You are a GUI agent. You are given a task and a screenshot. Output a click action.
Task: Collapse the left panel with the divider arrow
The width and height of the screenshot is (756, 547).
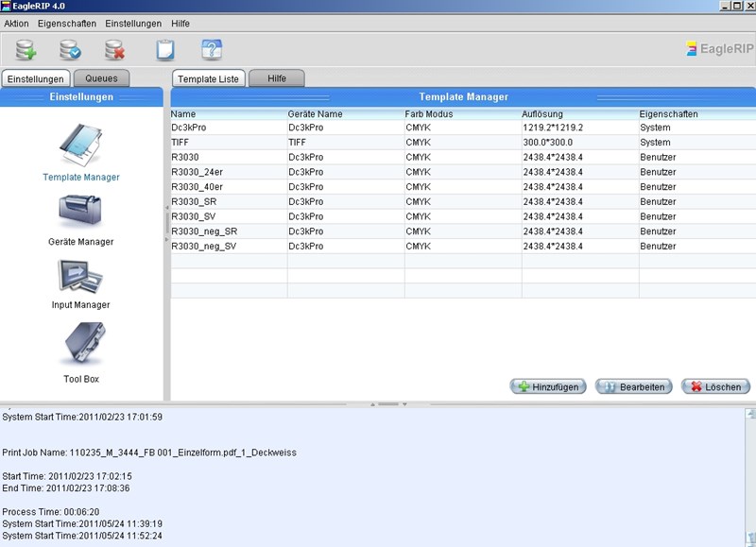pyautogui.click(x=167, y=208)
